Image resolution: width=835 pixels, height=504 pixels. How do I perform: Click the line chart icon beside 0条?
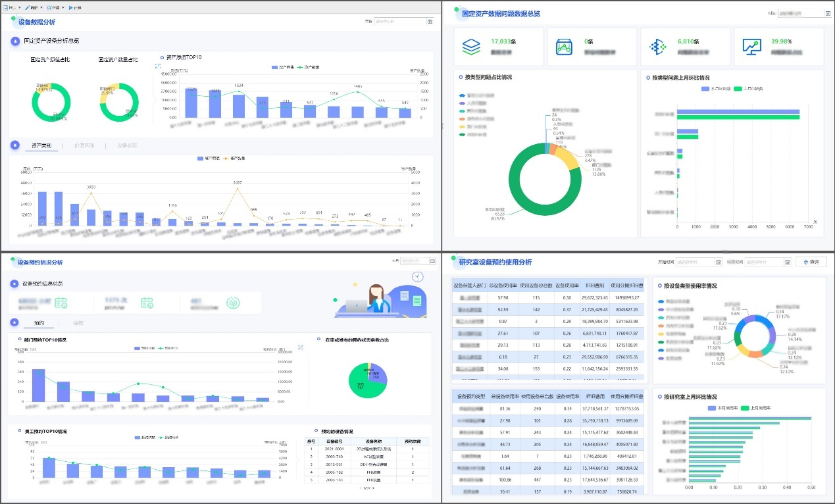[x=565, y=47]
